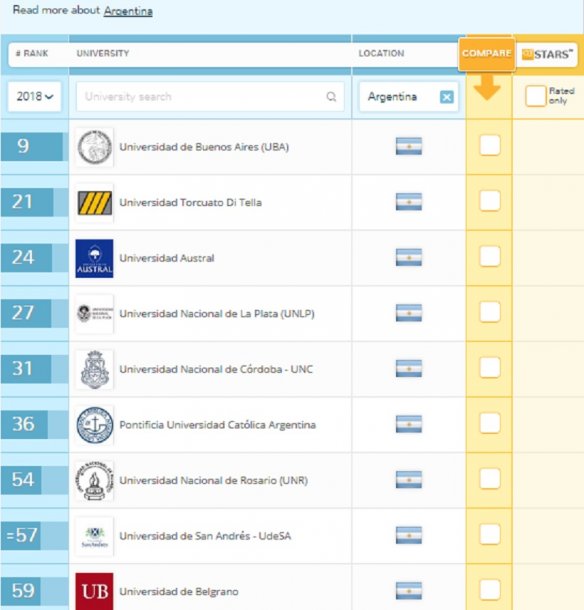The image size is (584, 610).
Task: Click the UNIVERSITY column header
Action: click(103, 53)
